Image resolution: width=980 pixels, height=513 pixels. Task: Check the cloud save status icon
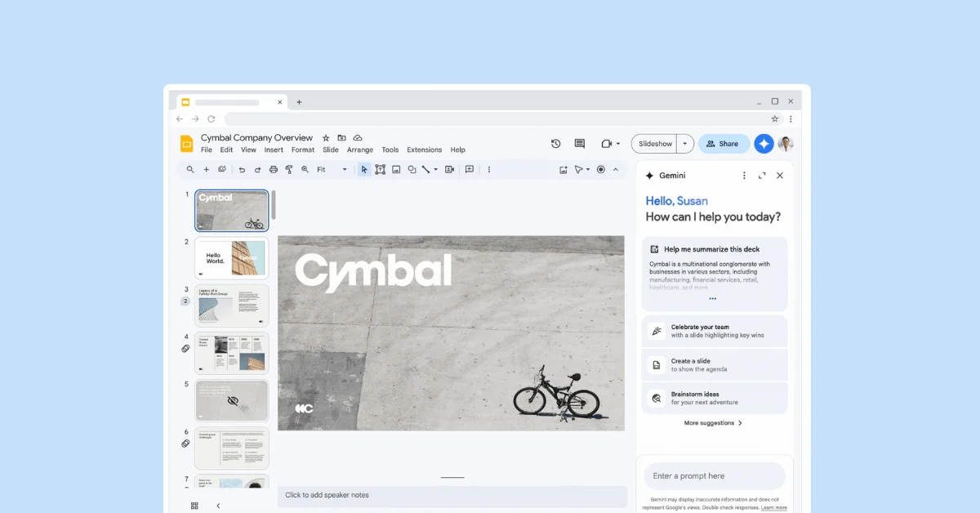click(x=358, y=138)
